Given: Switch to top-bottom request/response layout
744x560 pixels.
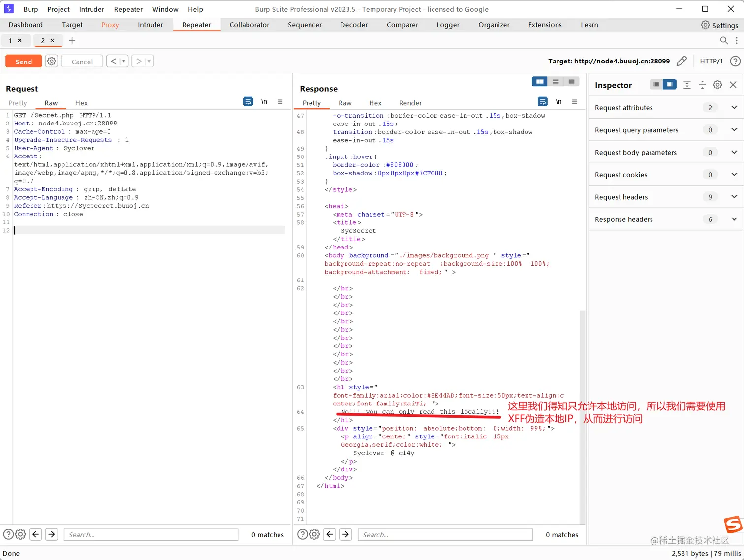Looking at the screenshot, I should tap(556, 82).
